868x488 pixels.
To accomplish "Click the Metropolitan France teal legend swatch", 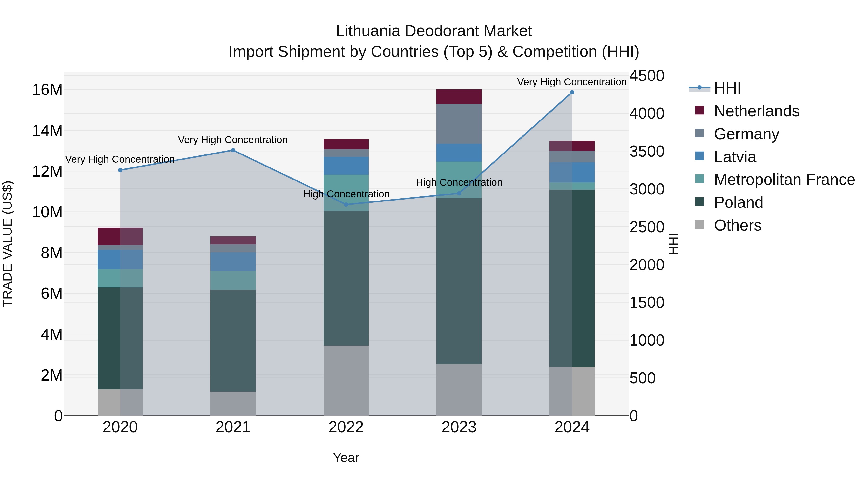I will pos(699,179).
